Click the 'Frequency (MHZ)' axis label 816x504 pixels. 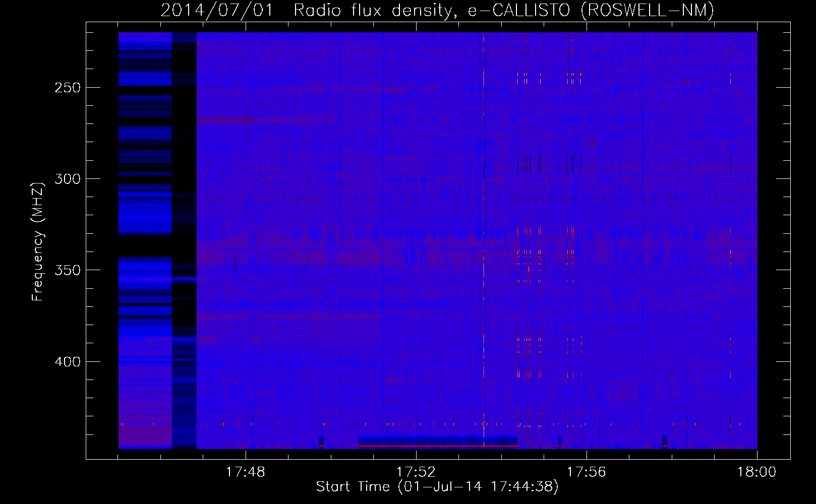(x=38, y=241)
